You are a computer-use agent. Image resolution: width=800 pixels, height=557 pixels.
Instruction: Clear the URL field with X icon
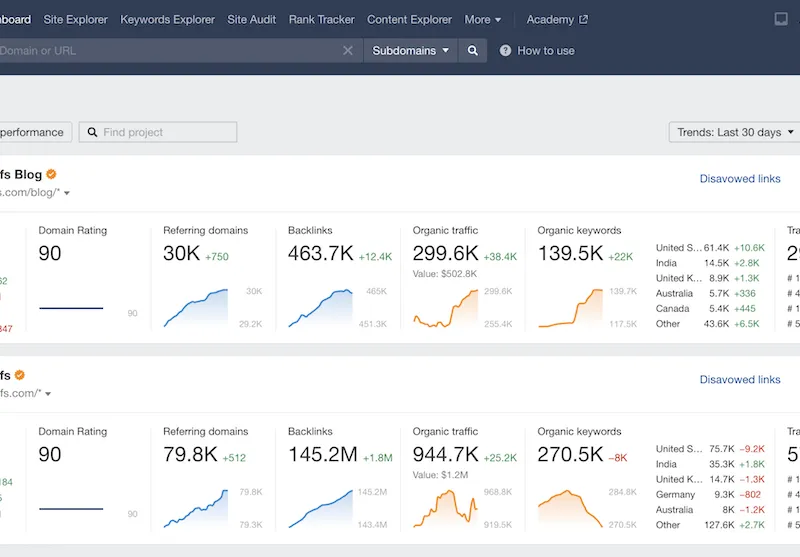coord(348,50)
